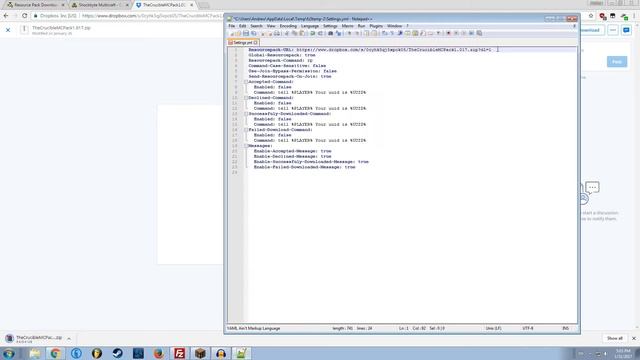Click the New file icon in Notepad++ toolbar
Image resolution: width=640 pixels, height=360 pixels.
coord(231,33)
